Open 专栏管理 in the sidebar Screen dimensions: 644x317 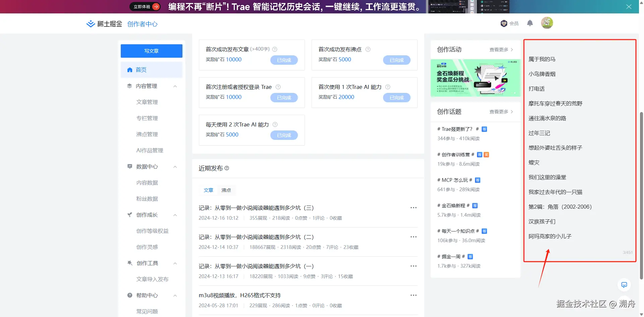point(147,118)
